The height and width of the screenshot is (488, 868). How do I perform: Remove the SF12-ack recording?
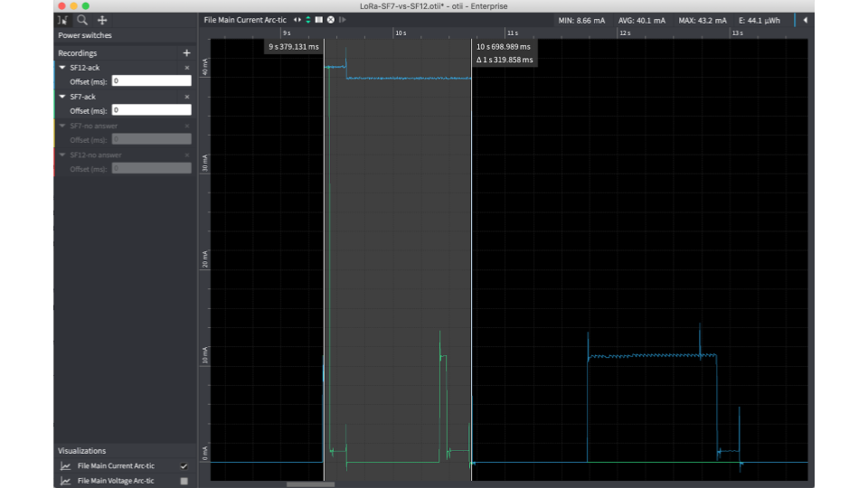point(187,68)
